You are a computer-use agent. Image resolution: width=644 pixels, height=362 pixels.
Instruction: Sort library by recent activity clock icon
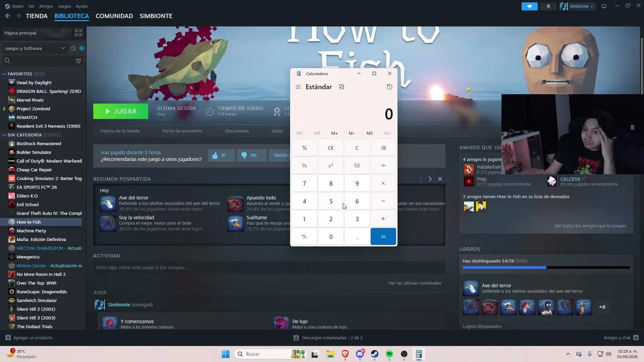(x=73, y=48)
